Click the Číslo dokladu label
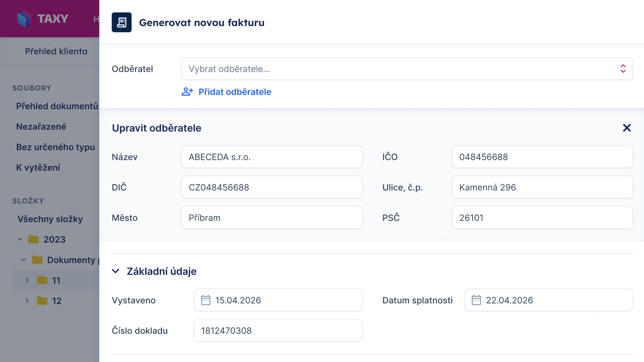 [x=140, y=330]
